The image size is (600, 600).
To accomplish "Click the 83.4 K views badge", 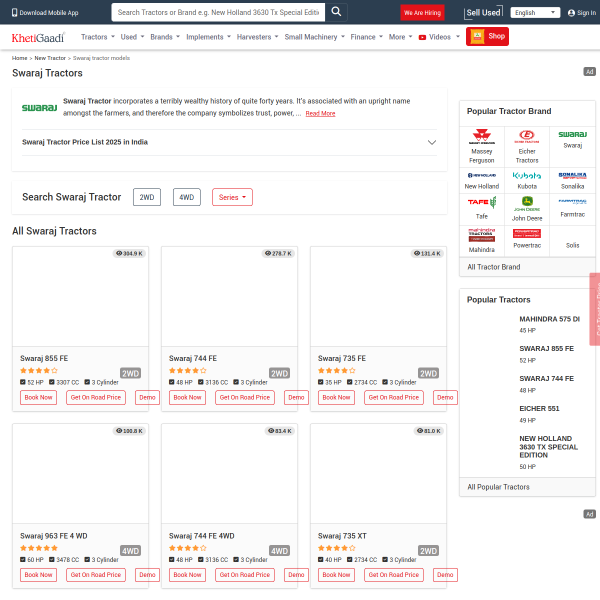I will [x=279, y=431].
